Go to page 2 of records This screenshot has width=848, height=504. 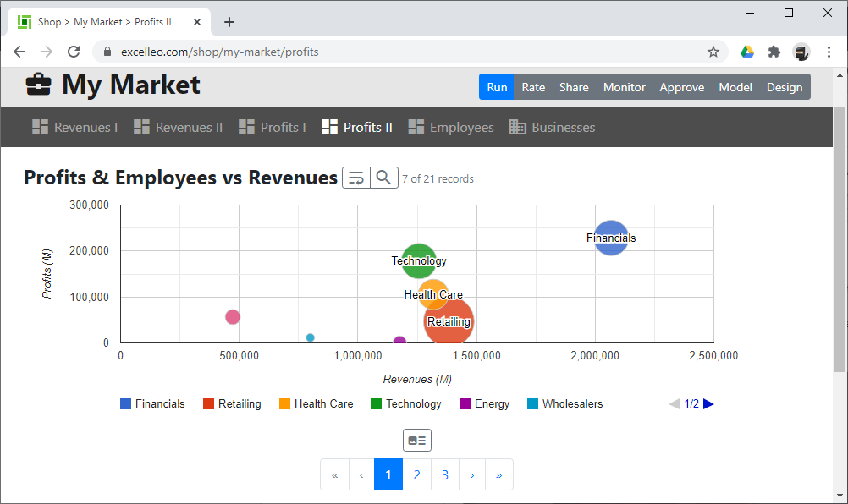tap(417, 475)
